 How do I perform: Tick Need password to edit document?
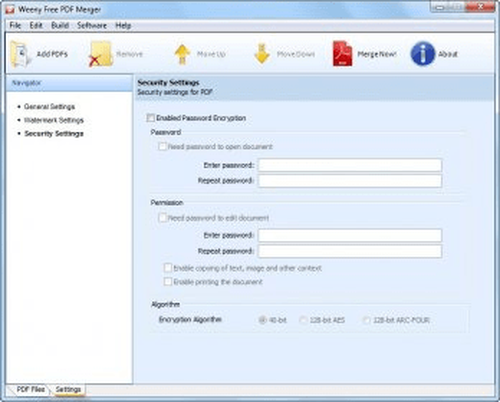[x=162, y=218]
